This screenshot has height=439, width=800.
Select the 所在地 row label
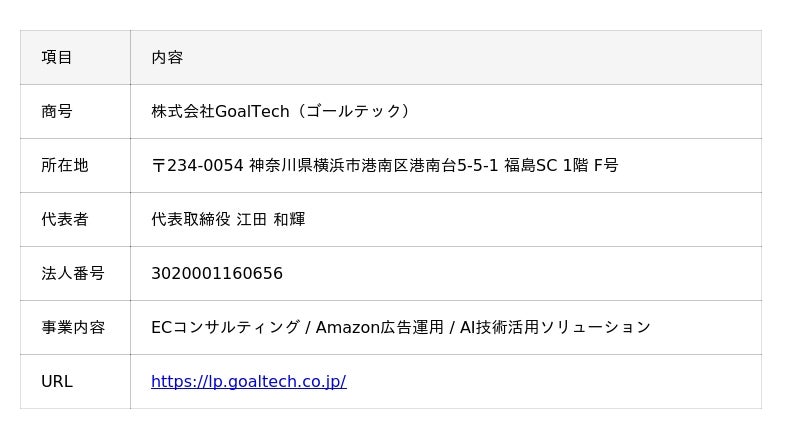coord(65,165)
